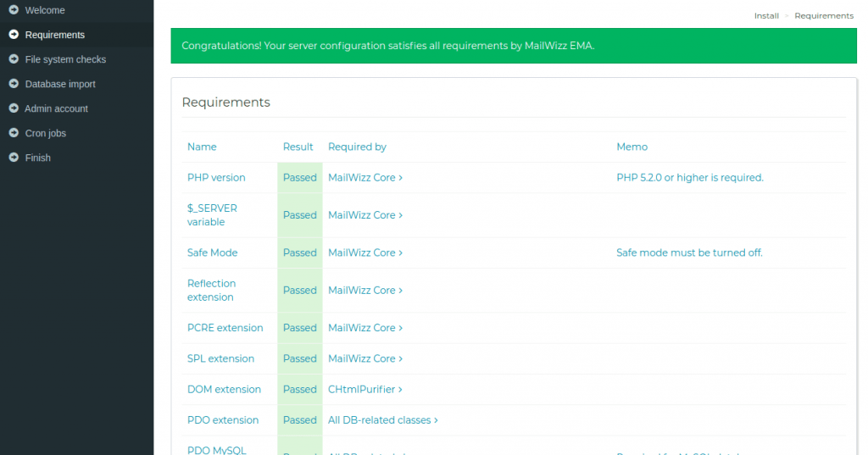Click MailWizz Core in SPL extension row
The width and height of the screenshot is (868, 455).
(x=364, y=358)
